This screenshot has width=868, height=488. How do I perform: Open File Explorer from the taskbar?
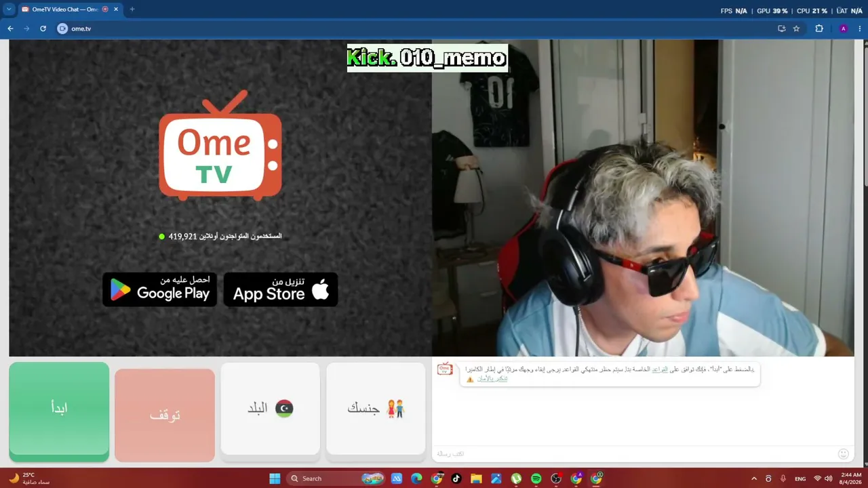pyautogui.click(x=476, y=479)
